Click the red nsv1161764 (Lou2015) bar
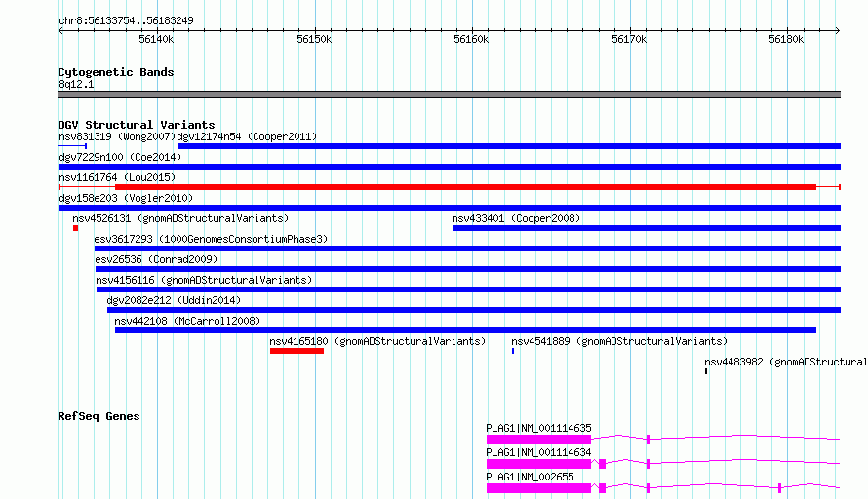The width and height of the screenshot is (868, 499). 465,187
